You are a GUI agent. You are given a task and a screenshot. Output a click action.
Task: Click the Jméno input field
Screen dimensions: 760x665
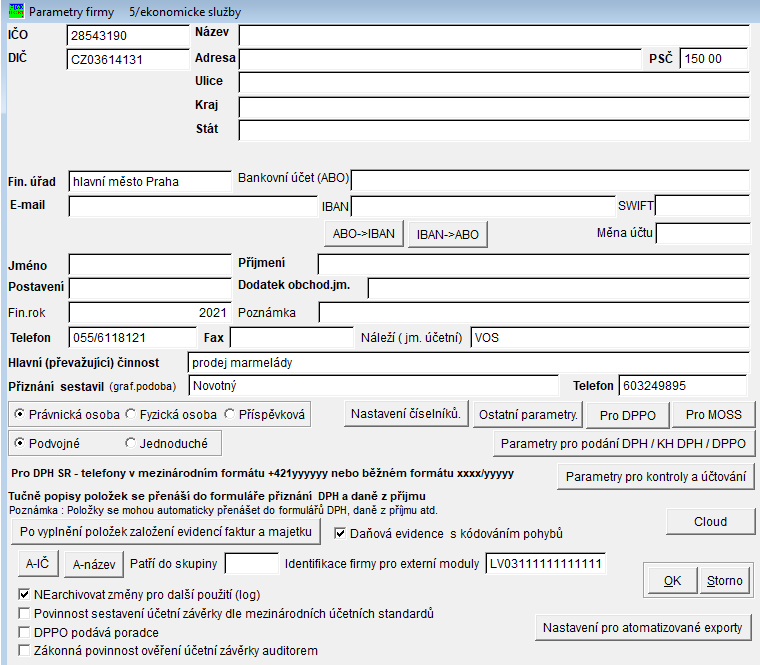[150, 265]
